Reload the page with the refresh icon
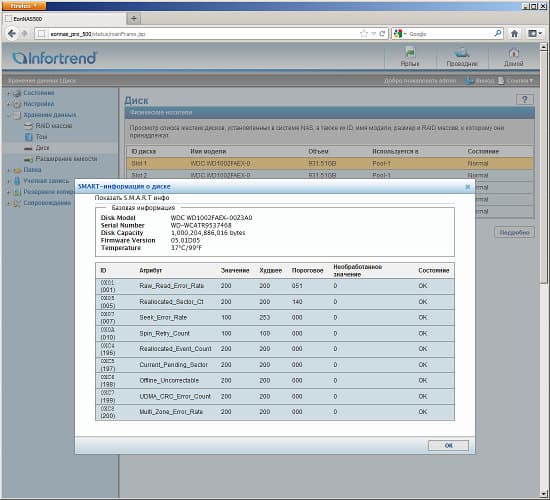The image size is (550, 500). tap(382, 34)
